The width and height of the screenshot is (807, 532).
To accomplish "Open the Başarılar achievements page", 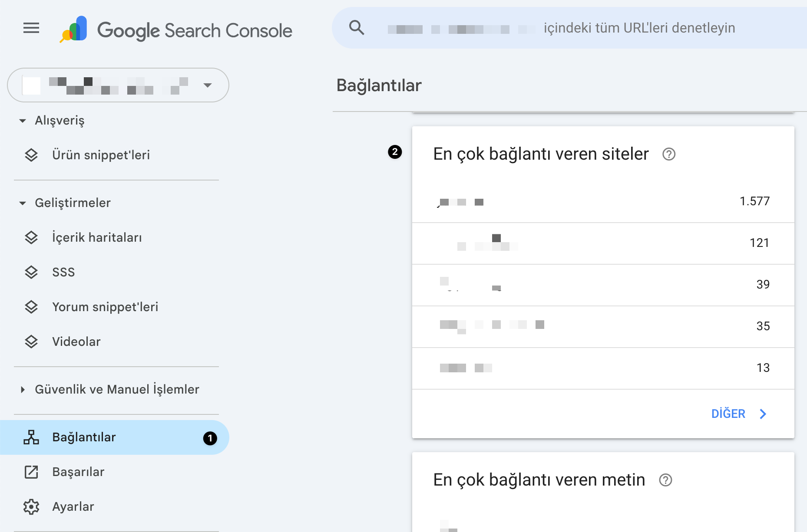I will (x=78, y=472).
